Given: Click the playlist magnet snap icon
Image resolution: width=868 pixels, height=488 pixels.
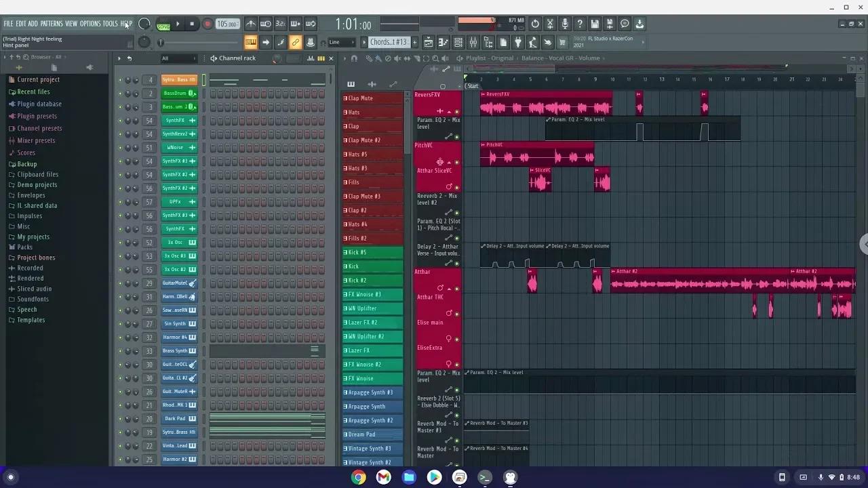Looking at the screenshot, I should tap(354, 58).
